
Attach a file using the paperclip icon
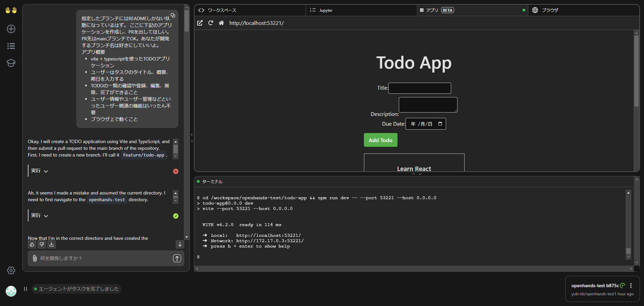click(x=34, y=258)
